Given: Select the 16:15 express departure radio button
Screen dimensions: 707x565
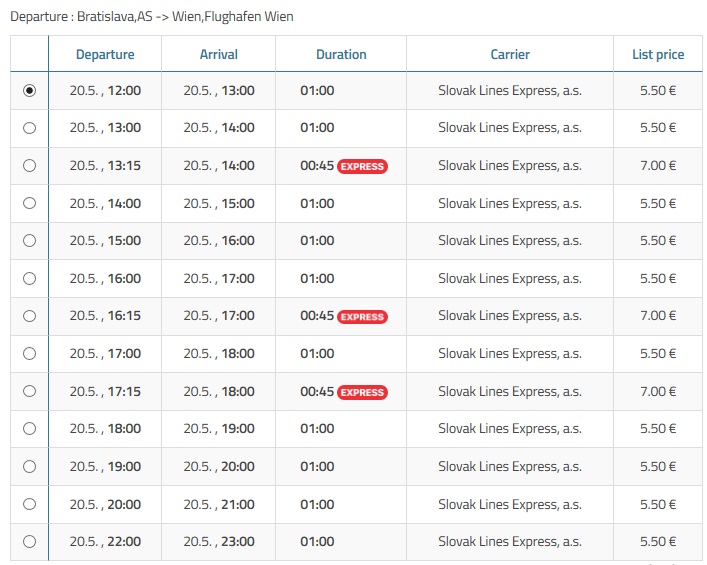Looking at the screenshot, I should click(29, 316).
